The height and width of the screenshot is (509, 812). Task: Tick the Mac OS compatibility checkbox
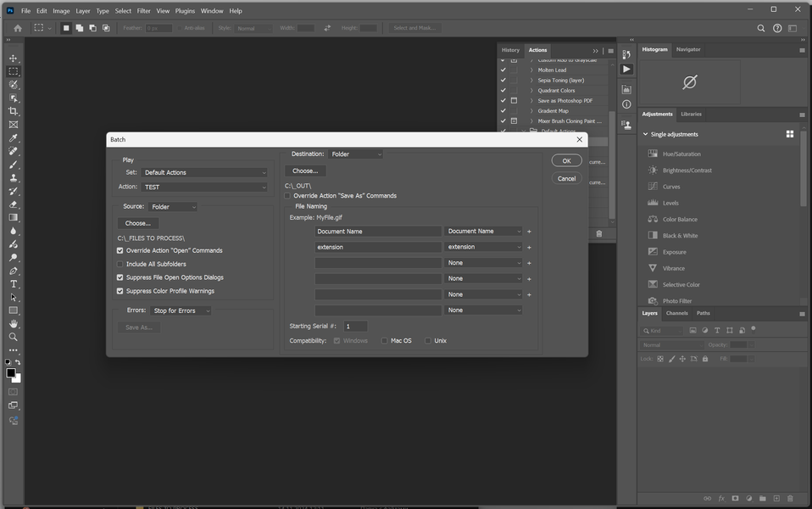point(384,340)
